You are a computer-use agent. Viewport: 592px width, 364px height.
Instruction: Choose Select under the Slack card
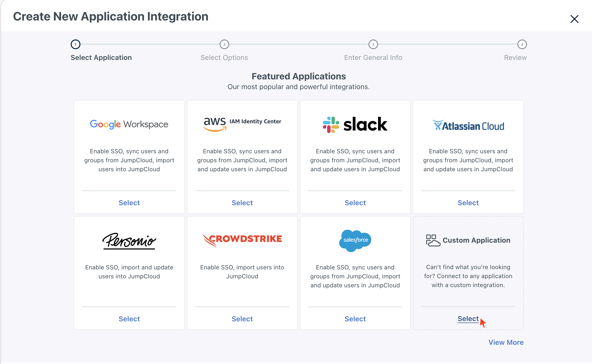[355, 203]
